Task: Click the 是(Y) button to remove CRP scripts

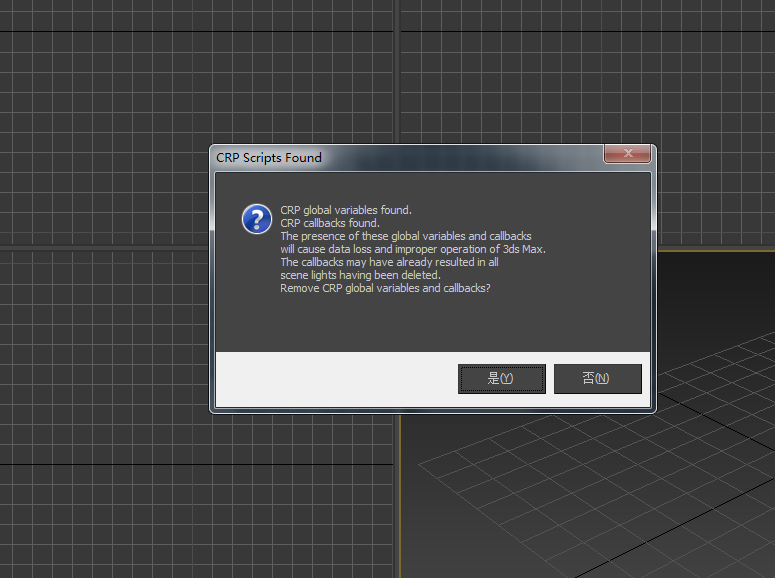Action: (502, 379)
